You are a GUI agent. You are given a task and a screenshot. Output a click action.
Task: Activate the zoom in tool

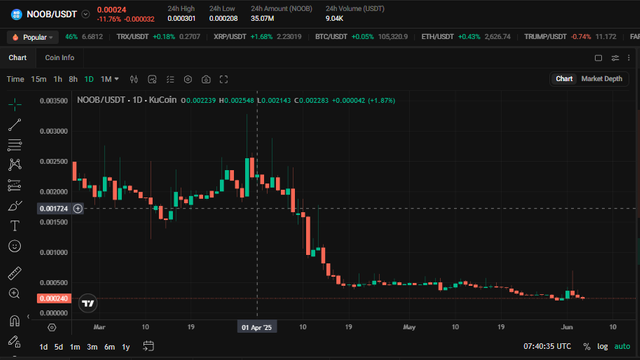[15, 293]
